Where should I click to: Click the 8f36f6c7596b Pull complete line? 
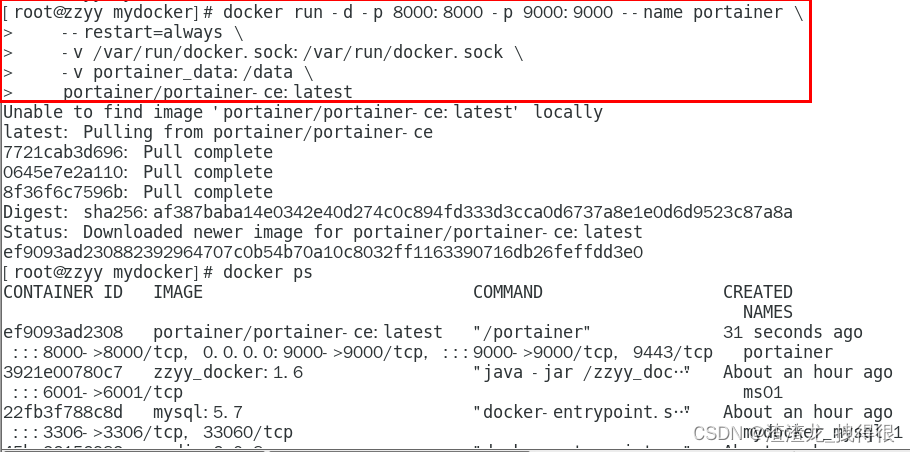(138, 192)
